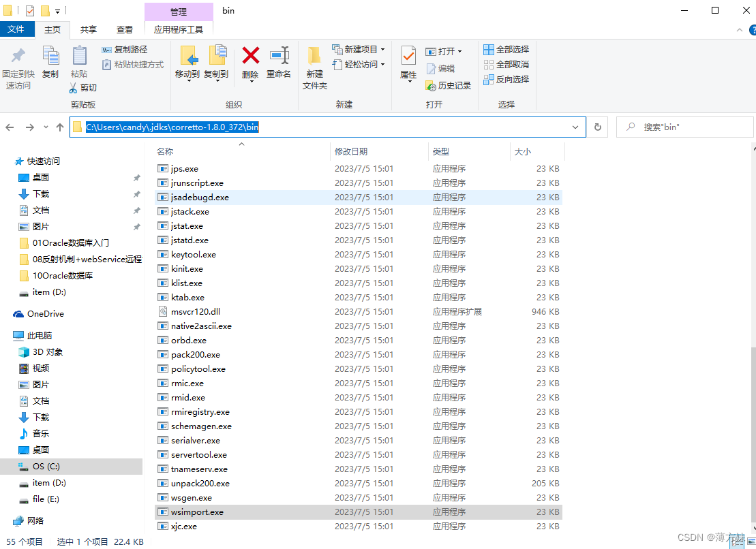Open the 文件 (File) menu
This screenshot has width=756, height=549.
[18, 29]
